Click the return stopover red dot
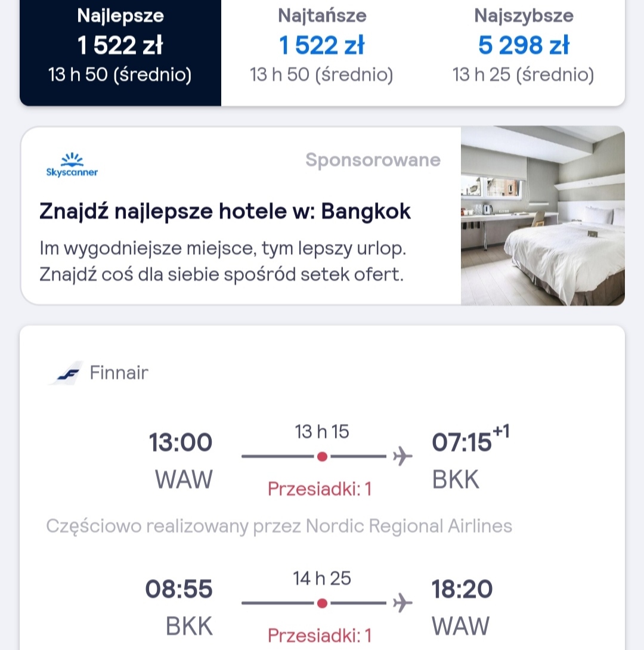Image resolution: width=644 pixels, height=650 pixels. (x=322, y=603)
